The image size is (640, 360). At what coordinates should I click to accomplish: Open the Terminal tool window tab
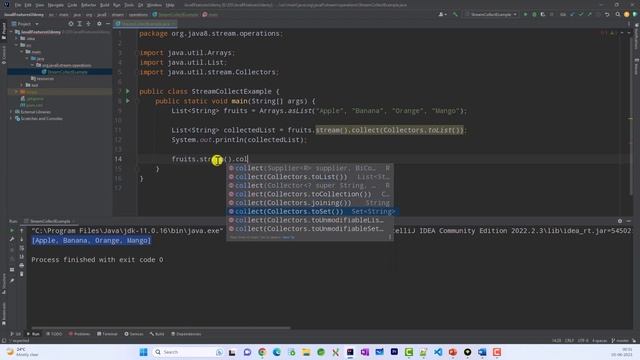pos(107,334)
